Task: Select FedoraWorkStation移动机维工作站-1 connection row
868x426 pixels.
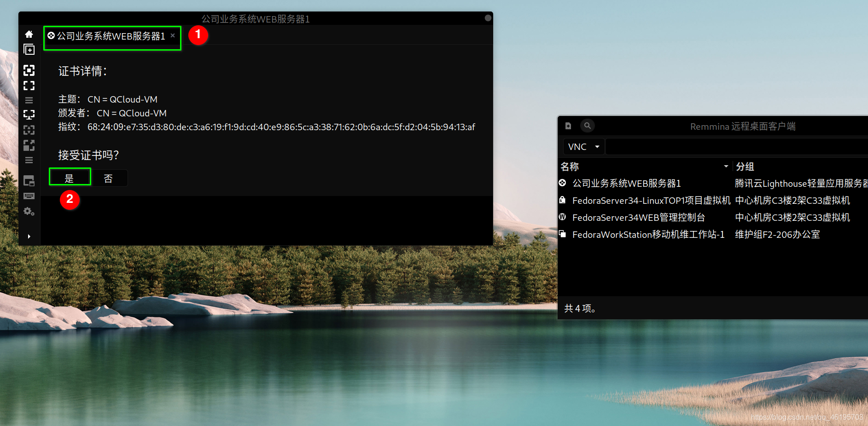Action: click(713, 235)
